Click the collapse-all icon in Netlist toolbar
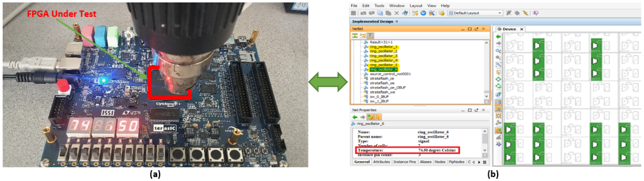 pos(355,36)
